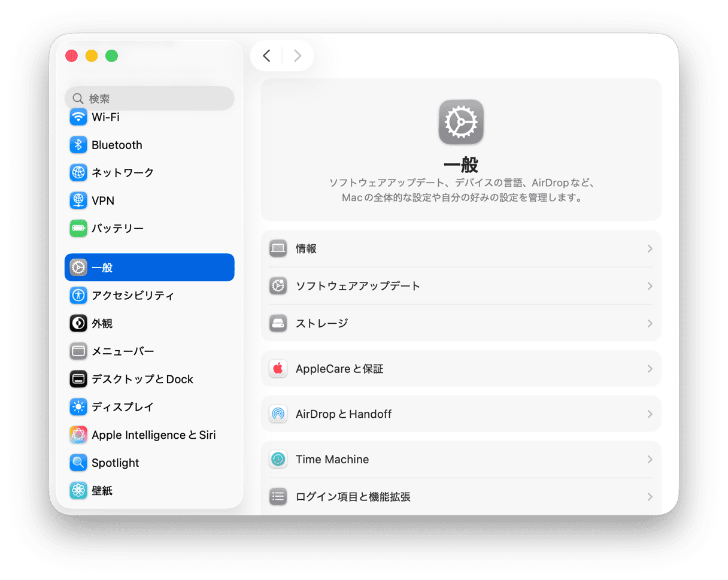Open AppleCare と保証 settings

[x=339, y=369]
